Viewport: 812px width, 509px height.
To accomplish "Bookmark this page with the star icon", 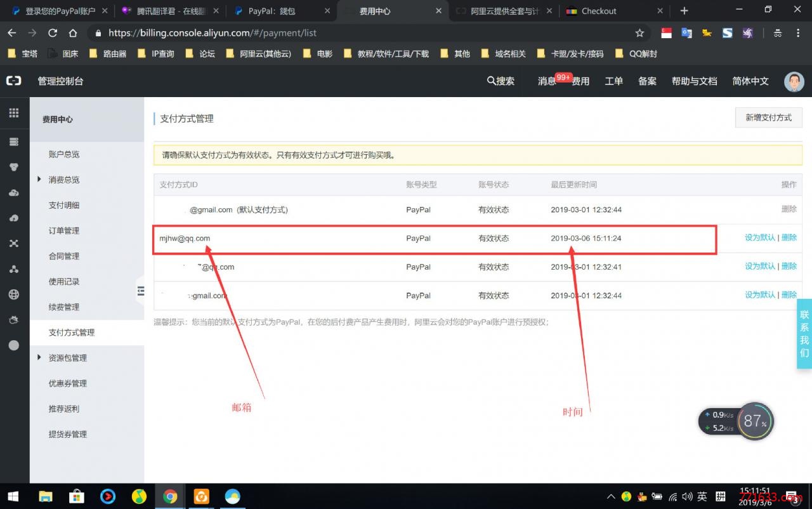I will pos(639,33).
